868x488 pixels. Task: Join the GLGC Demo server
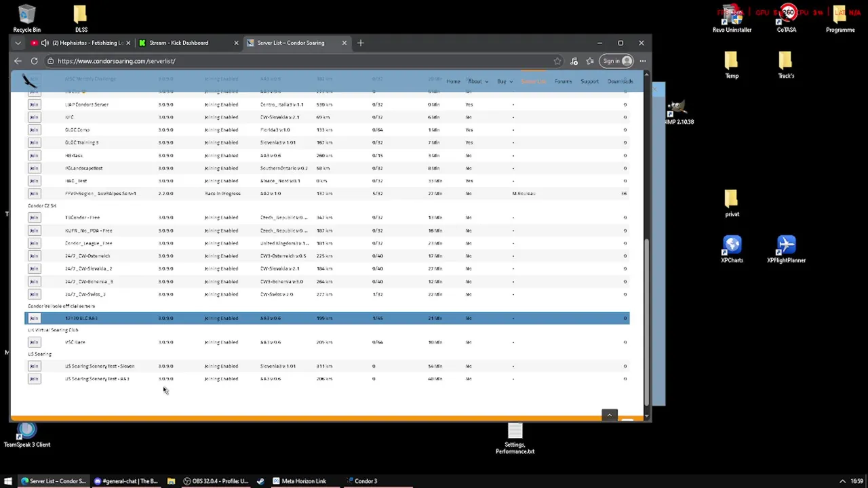34,129
